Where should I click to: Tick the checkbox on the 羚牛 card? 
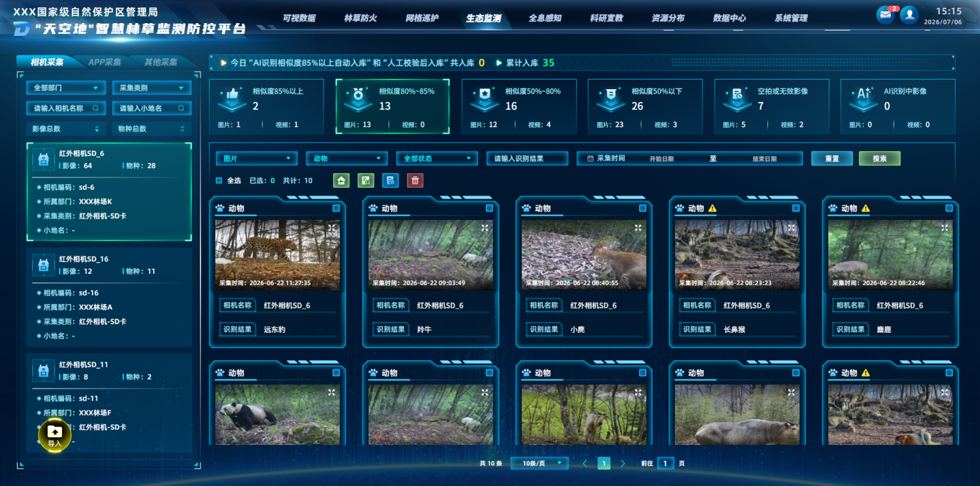coord(490,208)
